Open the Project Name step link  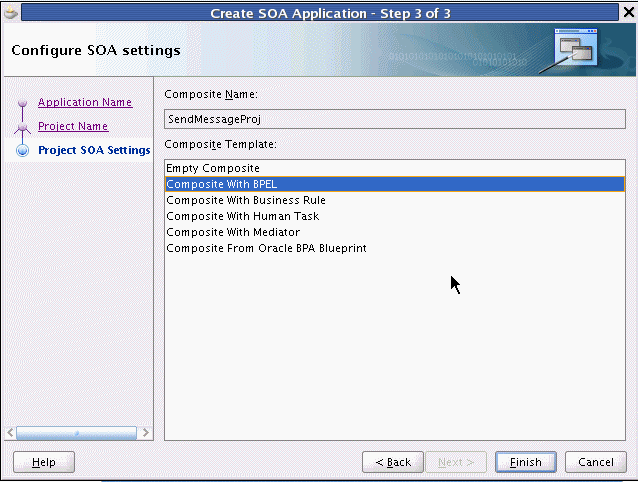tap(73, 126)
